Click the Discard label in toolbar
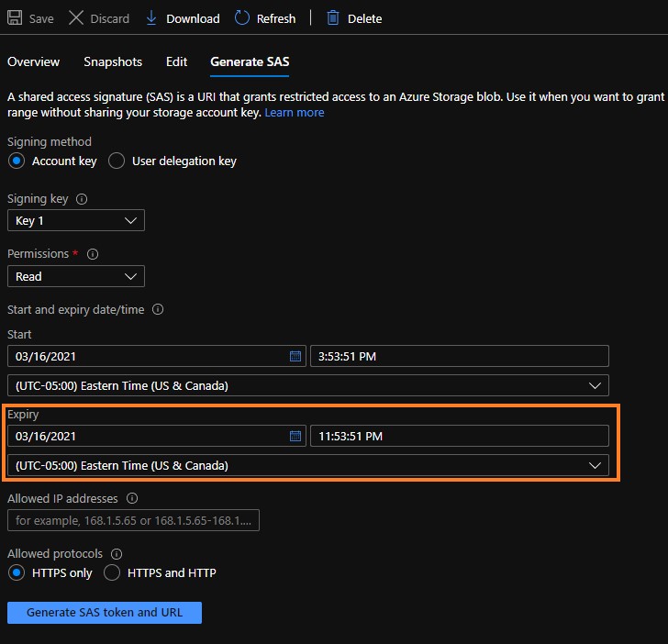Image resolution: width=668 pixels, height=644 pixels. [x=109, y=18]
